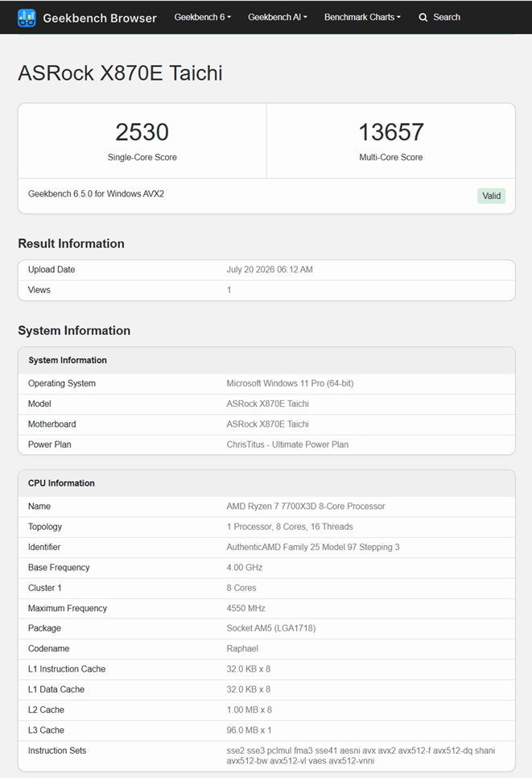
Task: Click the Codename label
Action: pyautogui.click(x=48, y=648)
